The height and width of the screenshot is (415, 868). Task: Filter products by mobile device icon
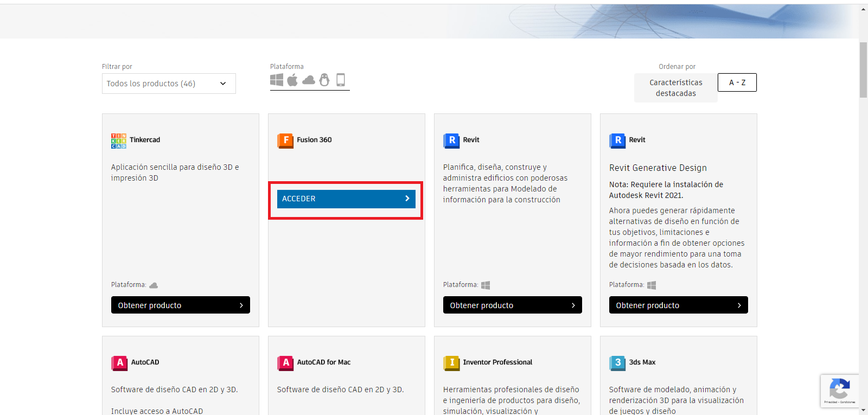pyautogui.click(x=341, y=80)
